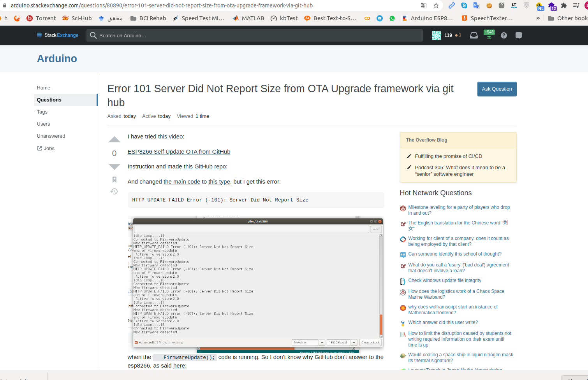The width and height of the screenshot is (588, 380).
Task: Click the Ask Question button
Action: click(497, 89)
